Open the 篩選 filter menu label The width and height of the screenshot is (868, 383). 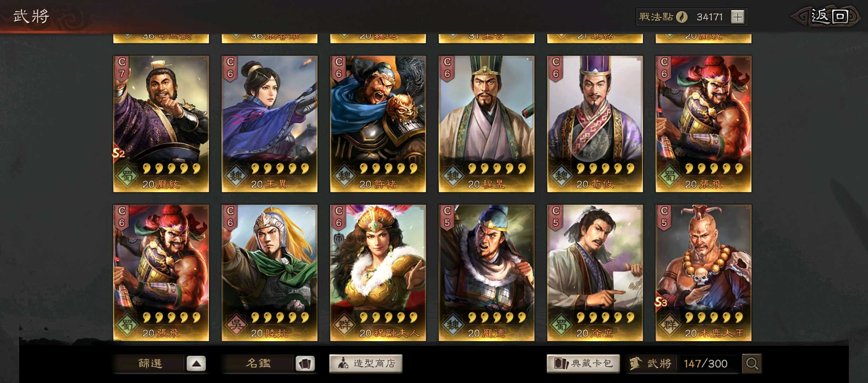tap(150, 363)
